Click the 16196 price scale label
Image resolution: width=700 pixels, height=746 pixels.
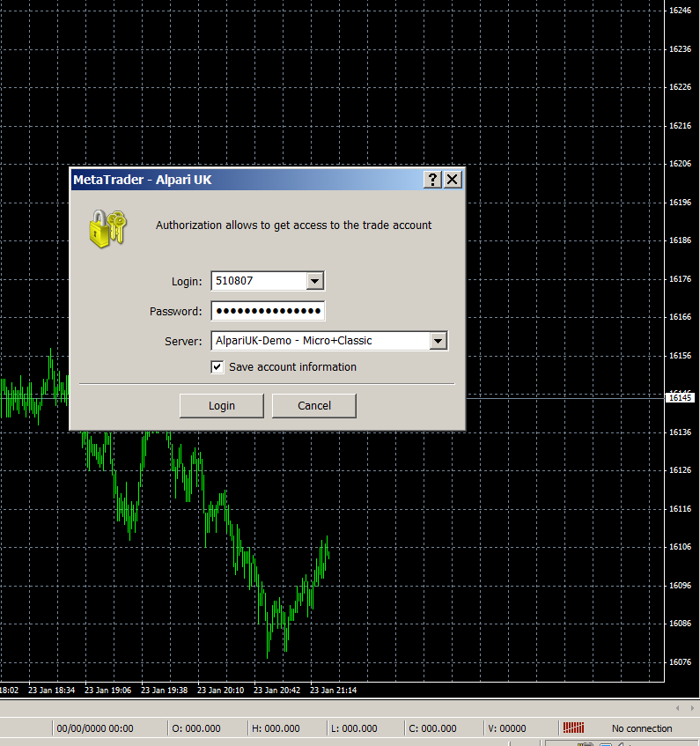(680, 203)
